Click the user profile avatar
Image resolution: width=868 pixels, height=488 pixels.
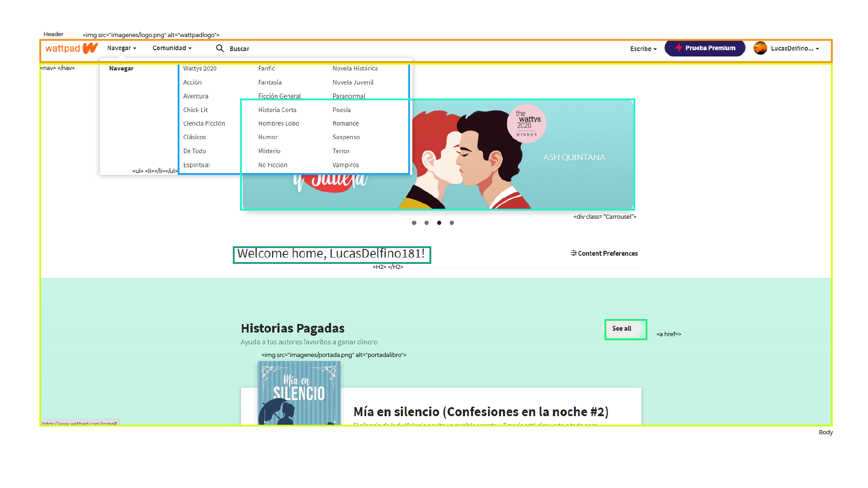(x=760, y=48)
